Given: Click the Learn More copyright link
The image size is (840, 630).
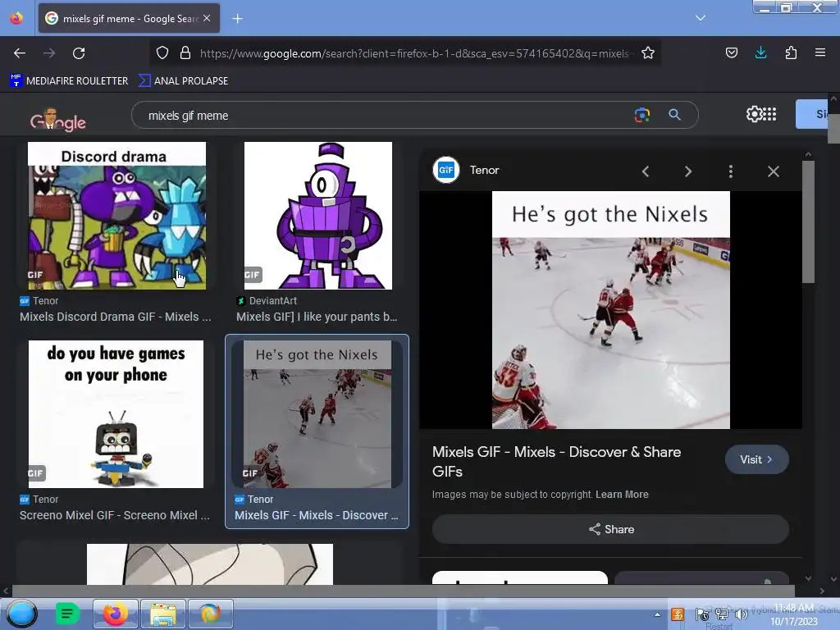Looking at the screenshot, I should (622, 495).
